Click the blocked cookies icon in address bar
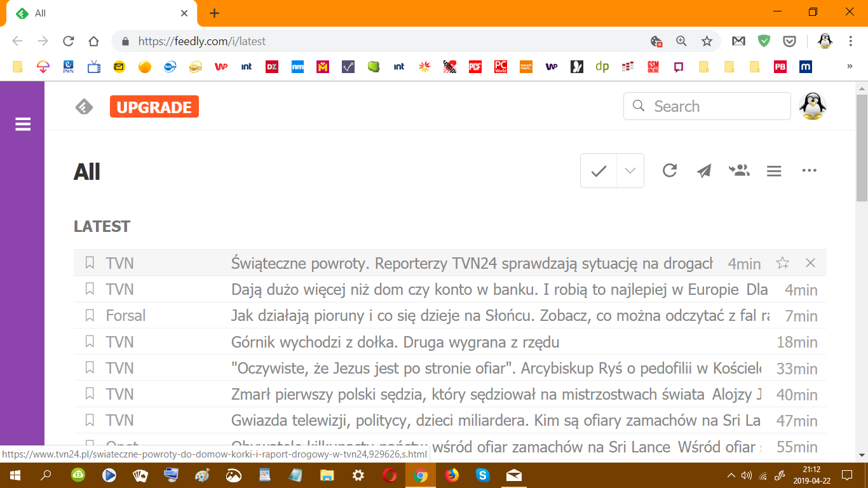This screenshot has width=868, height=488. pos(656,41)
